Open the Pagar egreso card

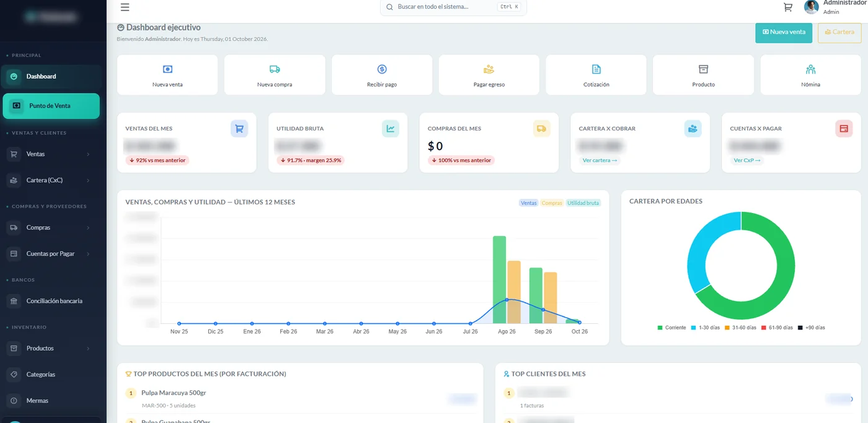[489, 75]
